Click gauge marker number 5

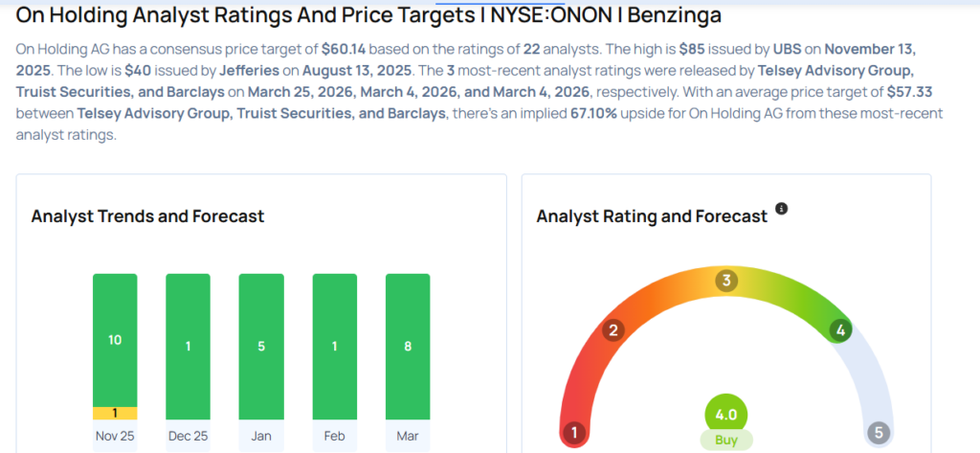(879, 432)
